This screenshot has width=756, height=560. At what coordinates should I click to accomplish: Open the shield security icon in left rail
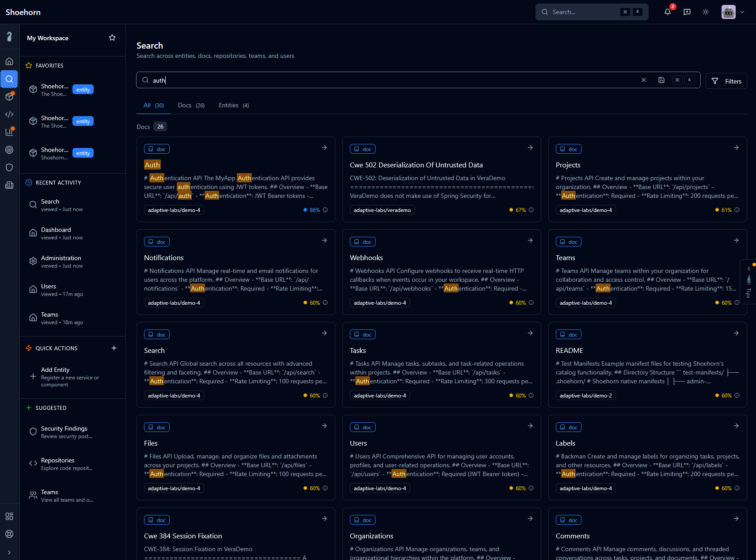[9, 167]
